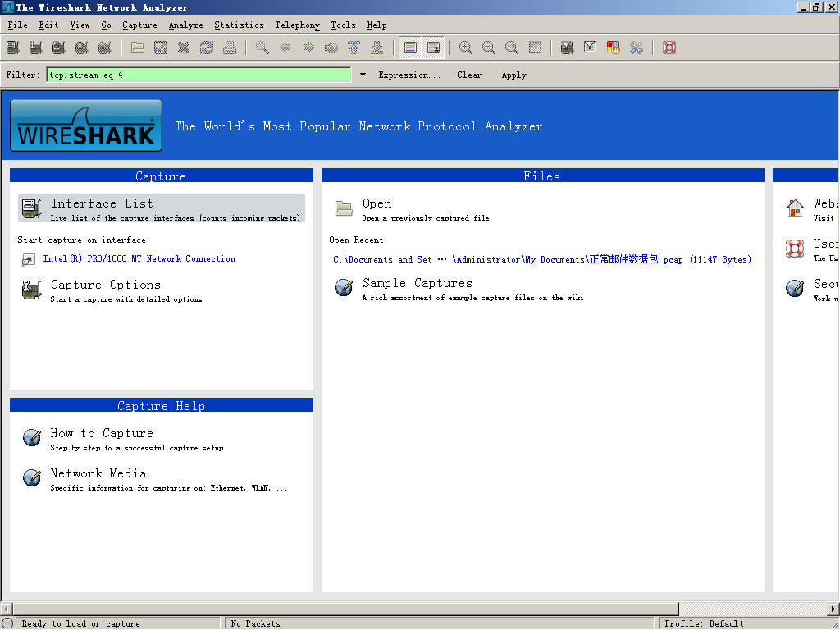Image resolution: width=840 pixels, height=630 pixels.
Task: Click the list capture interfaces toolbar icon
Action: click(13, 48)
